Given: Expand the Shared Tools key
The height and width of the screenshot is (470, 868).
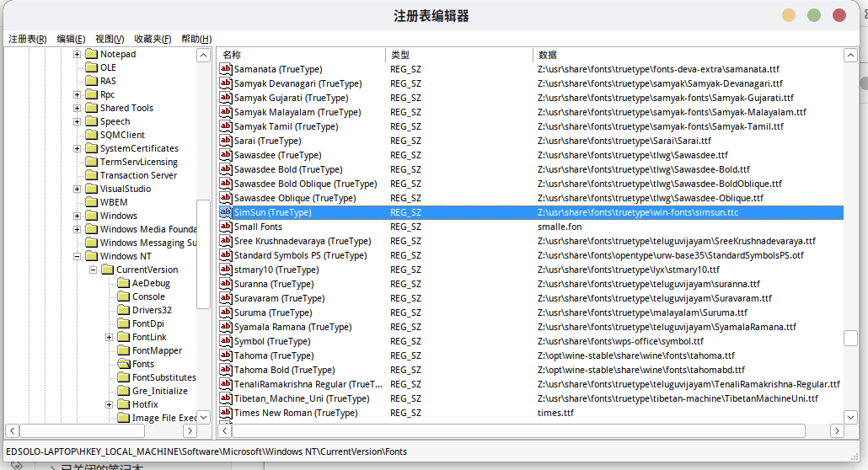Looking at the screenshot, I should pos(77,108).
